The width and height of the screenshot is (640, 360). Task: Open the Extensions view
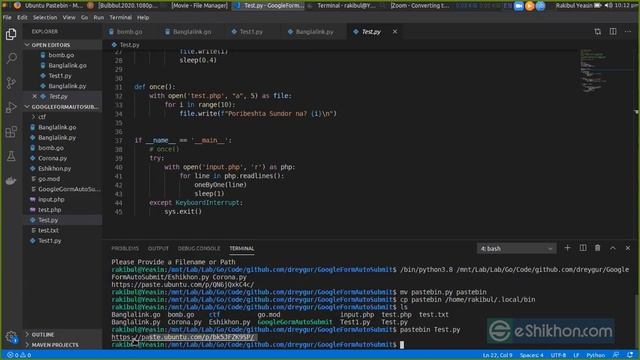[x=11, y=131]
